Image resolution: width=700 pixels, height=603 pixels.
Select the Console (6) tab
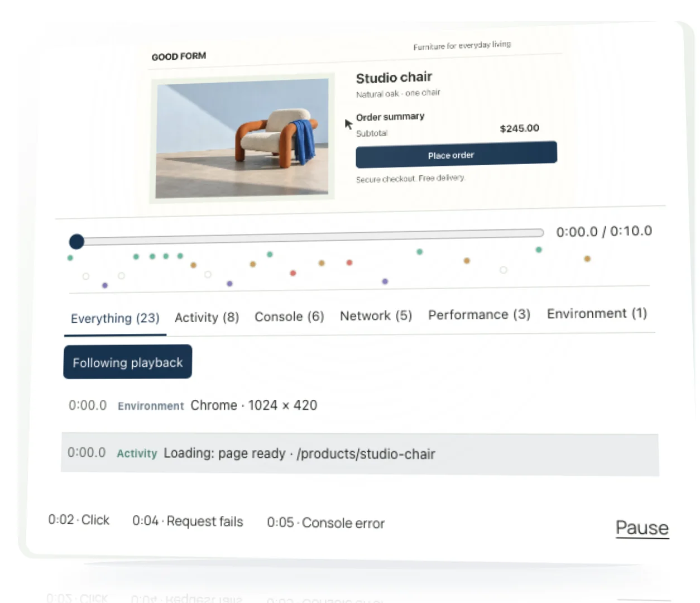click(x=289, y=317)
